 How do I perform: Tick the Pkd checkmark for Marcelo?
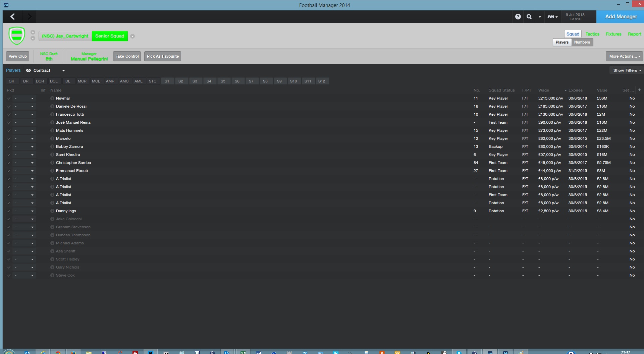[x=9, y=138]
